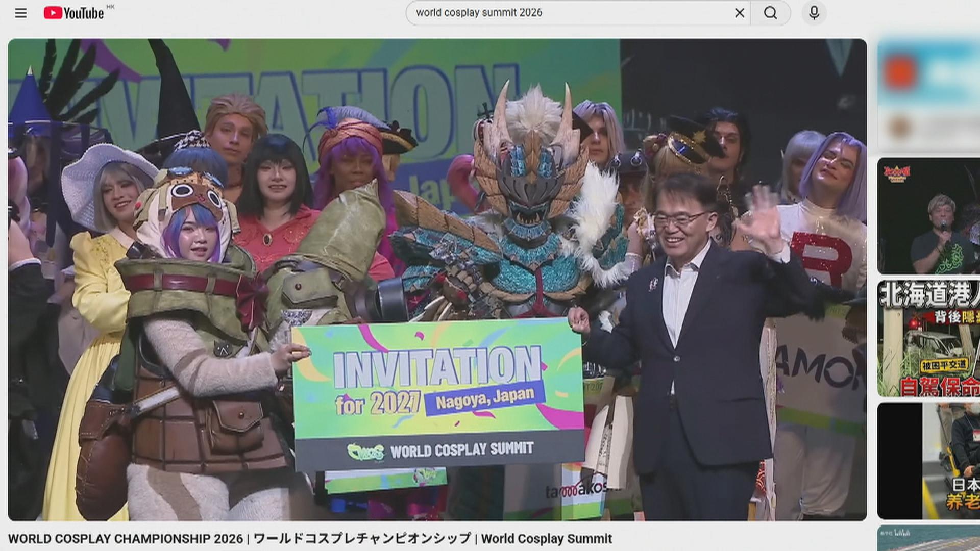Start voice search with the microphone

pos(814,13)
